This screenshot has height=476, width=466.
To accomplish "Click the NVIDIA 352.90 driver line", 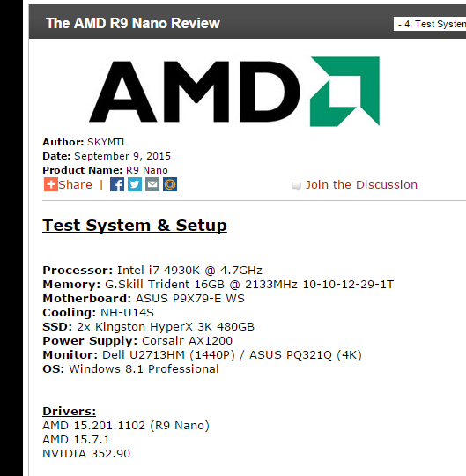I will coord(86,454).
